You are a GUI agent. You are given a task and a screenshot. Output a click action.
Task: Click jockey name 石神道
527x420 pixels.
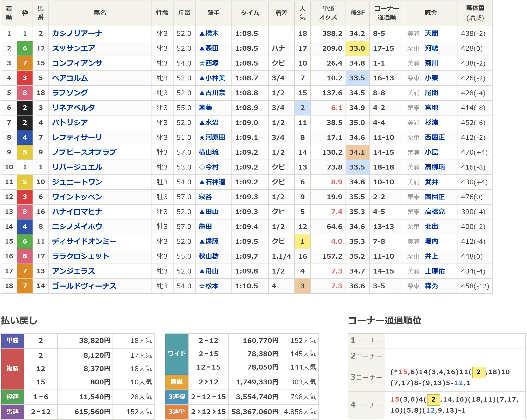pos(215,182)
